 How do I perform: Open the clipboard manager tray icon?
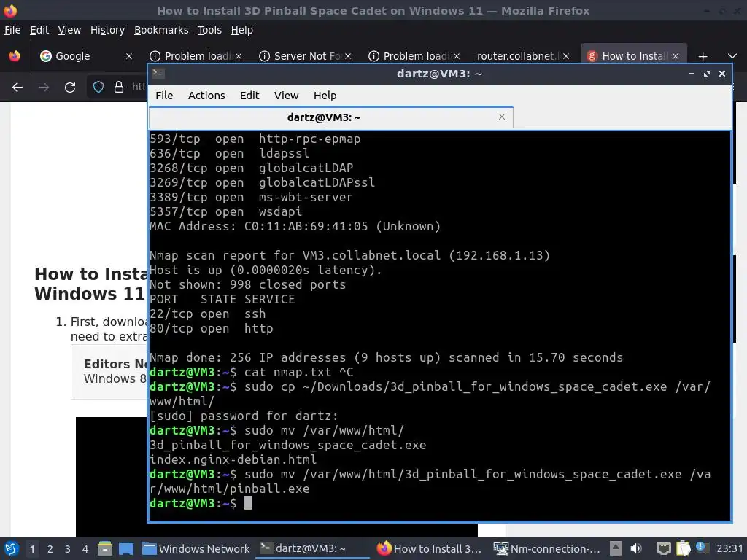point(683,548)
